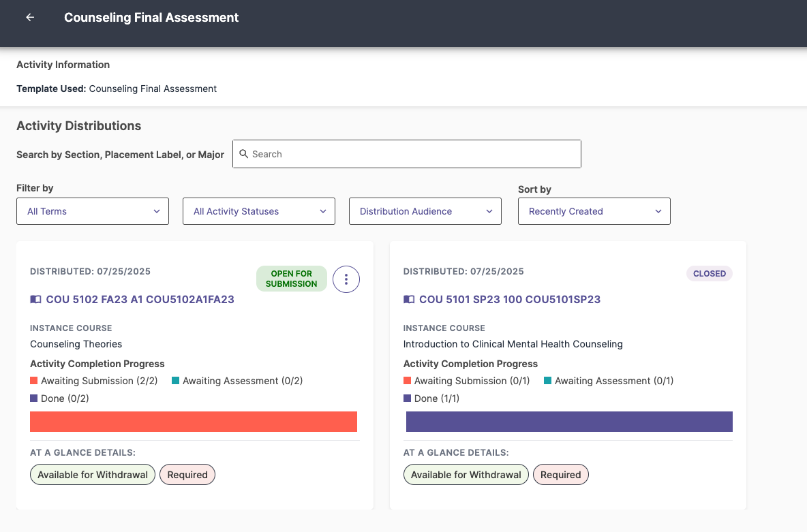Click the Activity Information heading
Viewport: 807px width, 532px height.
click(63, 65)
